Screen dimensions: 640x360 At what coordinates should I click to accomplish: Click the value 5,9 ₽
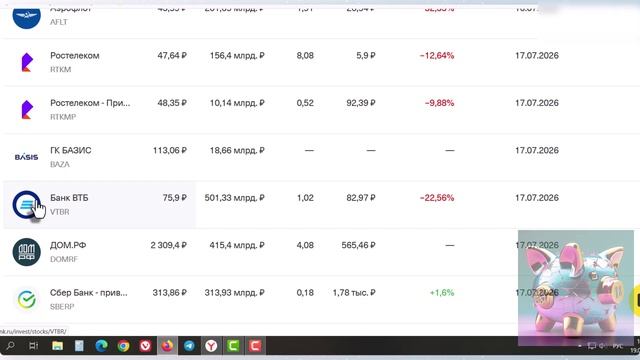(x=366, y=56)
